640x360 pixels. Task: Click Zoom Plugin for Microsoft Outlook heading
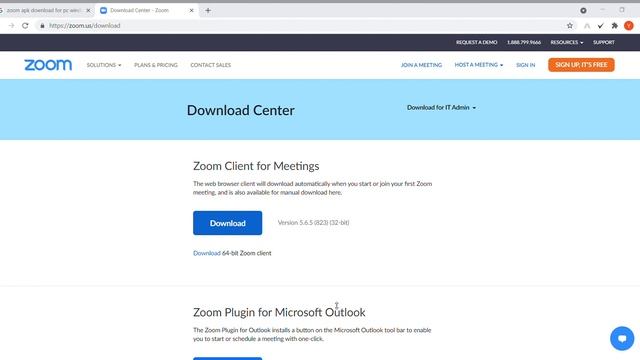[279, 312]
